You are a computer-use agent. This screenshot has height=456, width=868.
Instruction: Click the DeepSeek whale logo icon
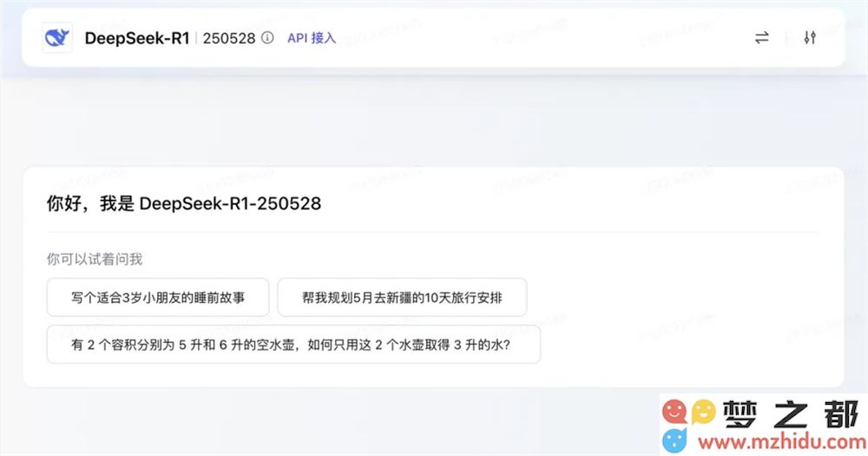click(57, 37)
